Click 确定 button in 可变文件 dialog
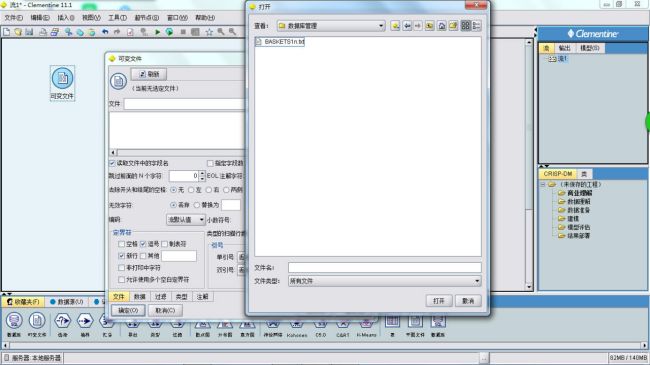The image size is (650, 365). coord(128,310)
